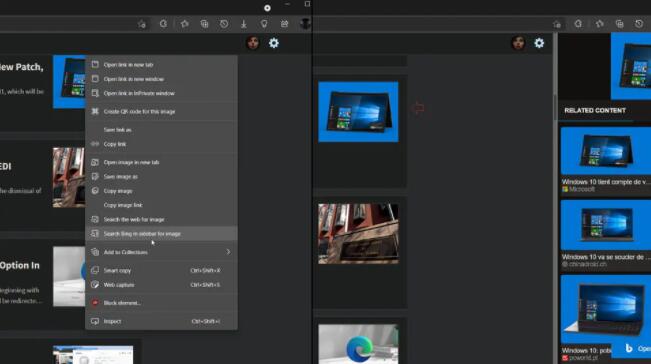
Task: Open Windows laptop thumbnail in right window article list
Action: [x=358, y=112]
